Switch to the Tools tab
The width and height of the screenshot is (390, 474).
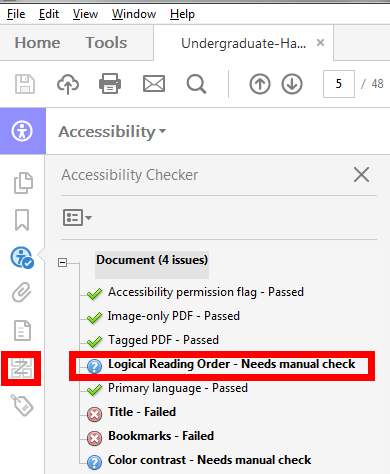[106, 43]
